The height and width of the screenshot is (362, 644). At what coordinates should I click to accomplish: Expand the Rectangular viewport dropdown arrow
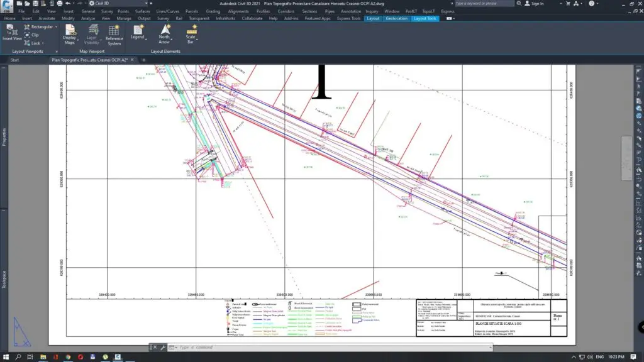(56, 27)
